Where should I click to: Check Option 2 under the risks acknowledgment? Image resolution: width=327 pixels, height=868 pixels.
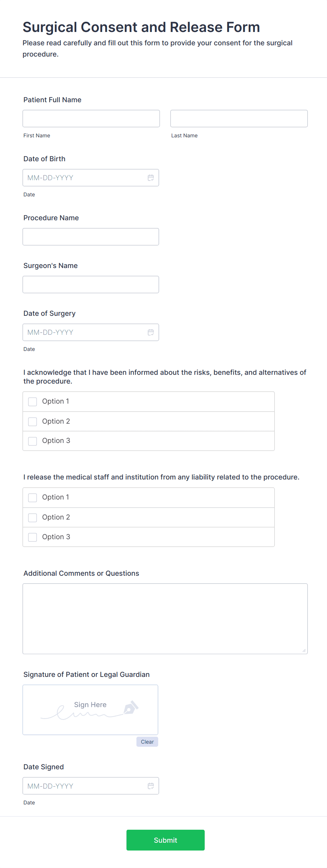[x=32, y=422]
